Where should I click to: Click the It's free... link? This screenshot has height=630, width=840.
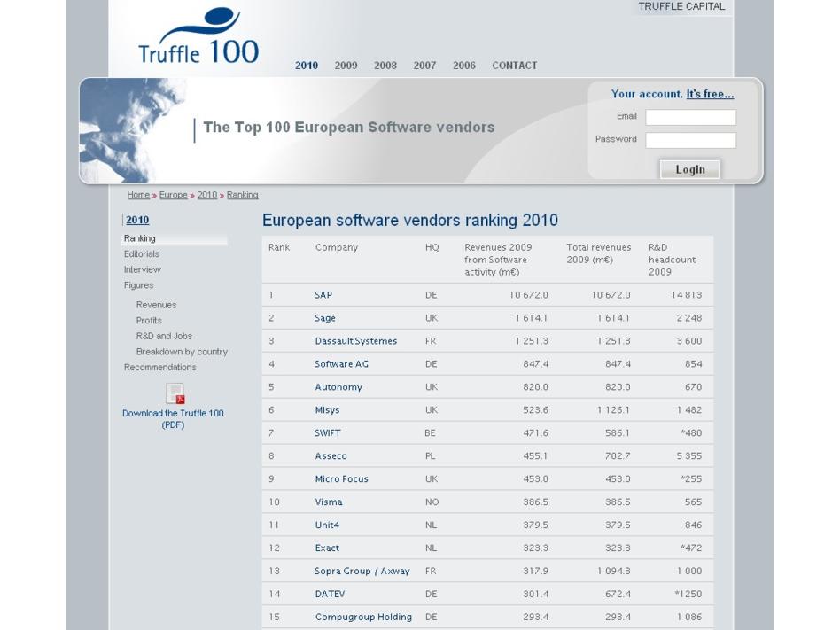point(710,94)
